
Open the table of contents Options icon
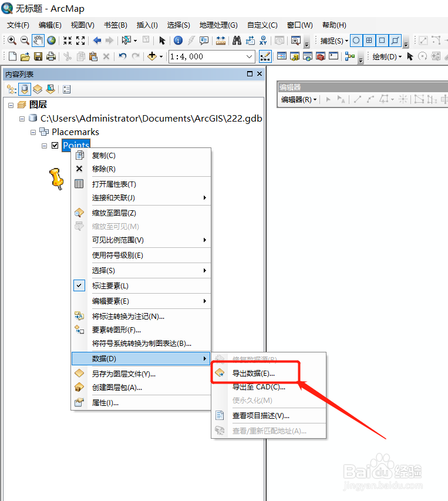[67, 89]
